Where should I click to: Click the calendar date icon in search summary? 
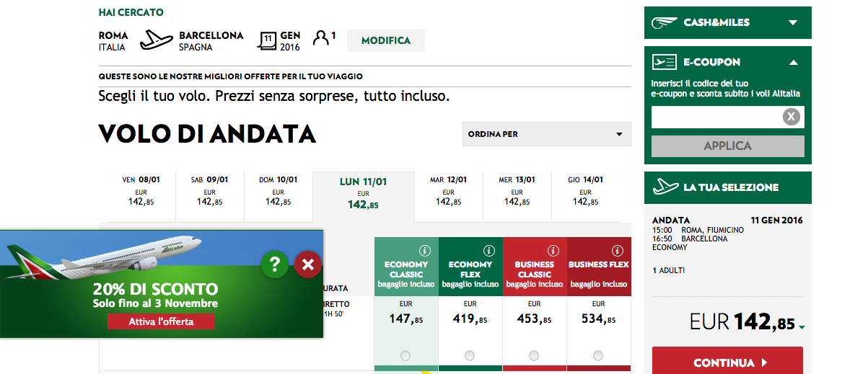point(267,40)
